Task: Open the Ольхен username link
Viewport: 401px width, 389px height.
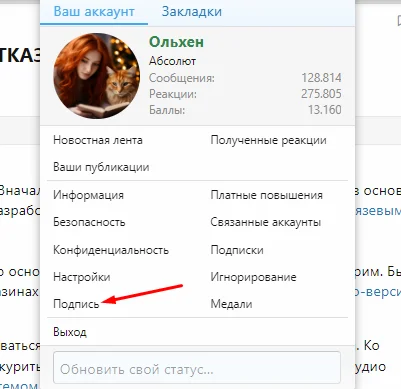Action: click(176, 42)
